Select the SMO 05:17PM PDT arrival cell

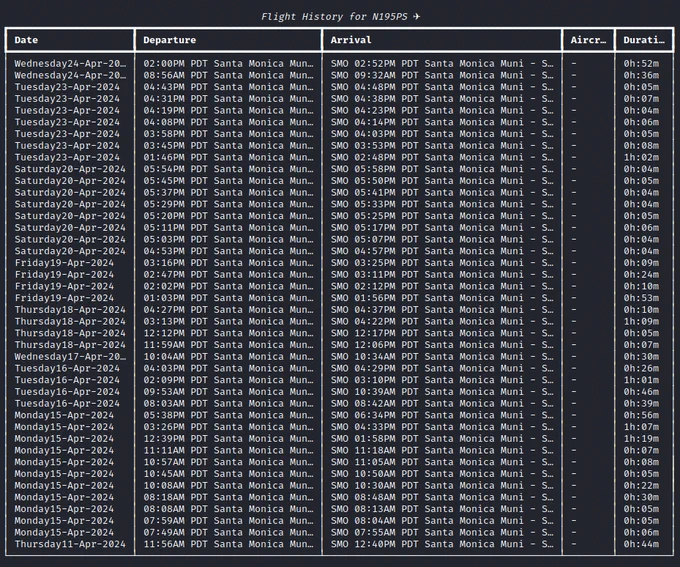tap(442, 227)
